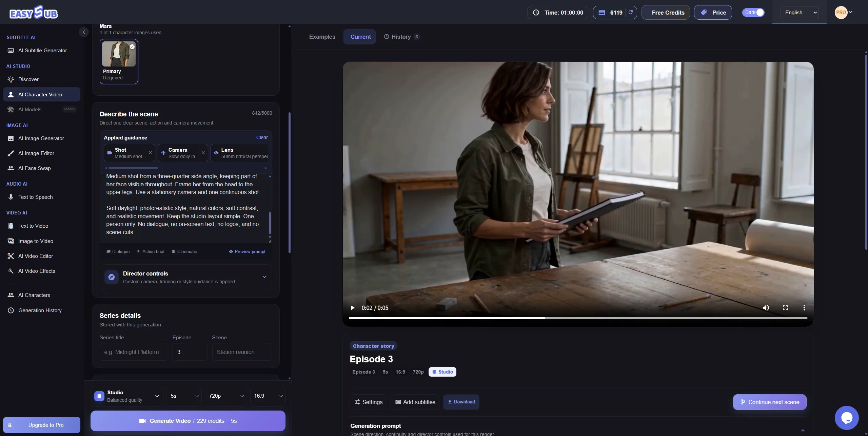Switch the video to fullscreen
Viewport: 868px width, 436px height.
785,308
